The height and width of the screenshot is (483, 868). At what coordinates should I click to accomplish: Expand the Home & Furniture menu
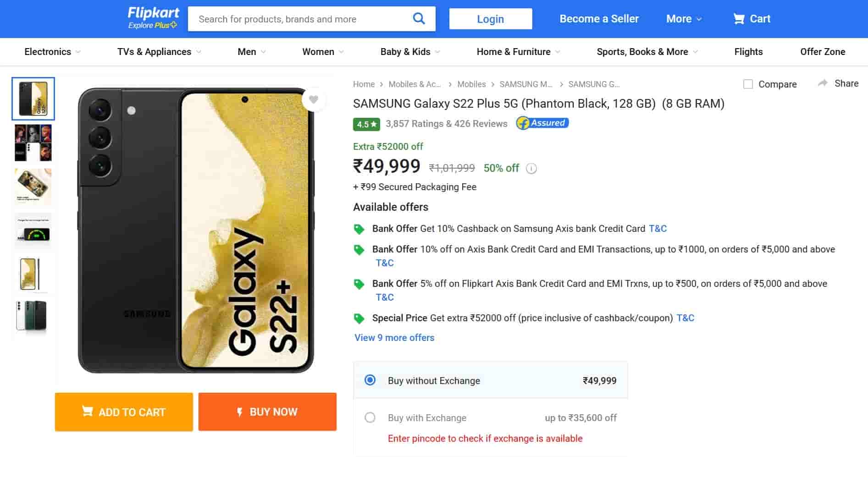[518, 52]
